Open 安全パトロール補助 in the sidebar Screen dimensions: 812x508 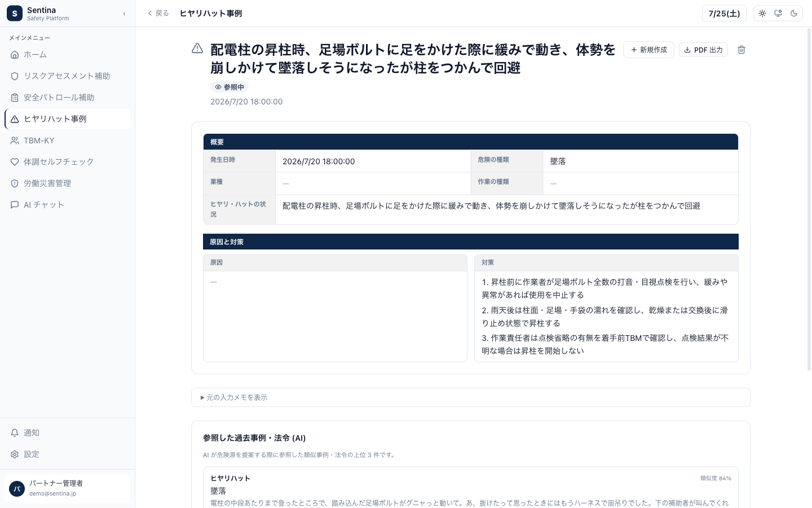(x=67, y=98)
